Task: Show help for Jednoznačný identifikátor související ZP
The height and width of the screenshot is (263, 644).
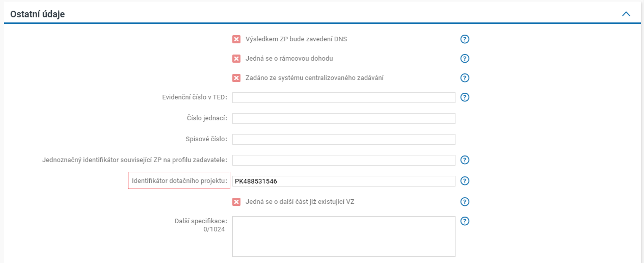Action: 465,160
